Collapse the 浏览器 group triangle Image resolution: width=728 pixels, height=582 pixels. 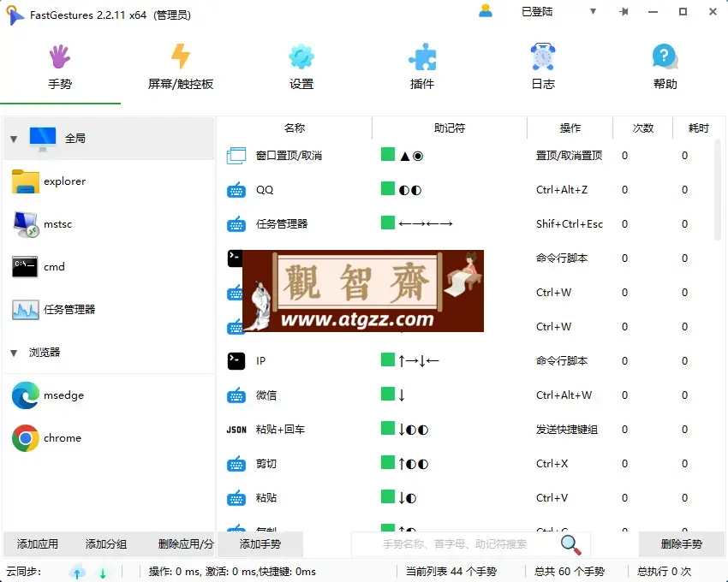[x=14, y=353]
